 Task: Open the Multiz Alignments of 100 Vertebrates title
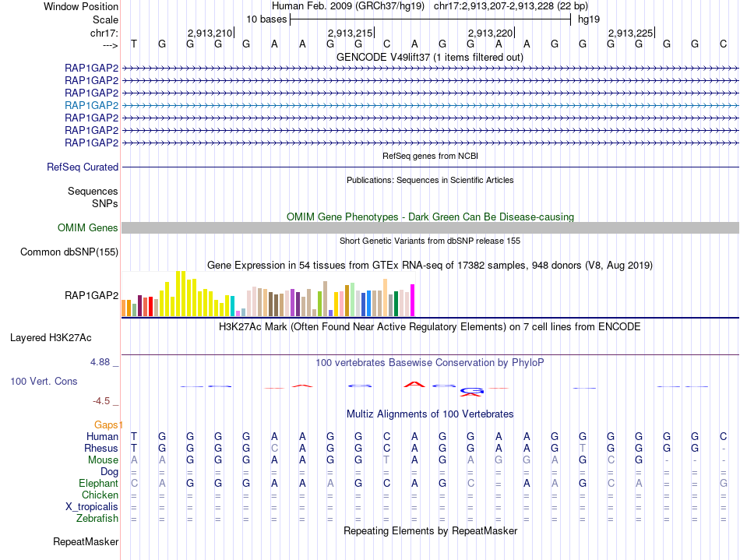[429, 414]
